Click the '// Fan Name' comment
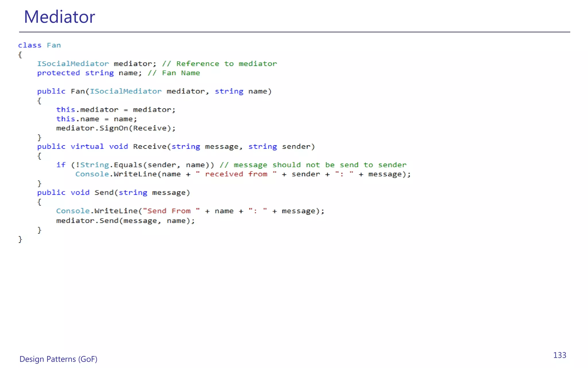Image resolution: width=588 pixels, height=368 pixels. coord(174,73)
